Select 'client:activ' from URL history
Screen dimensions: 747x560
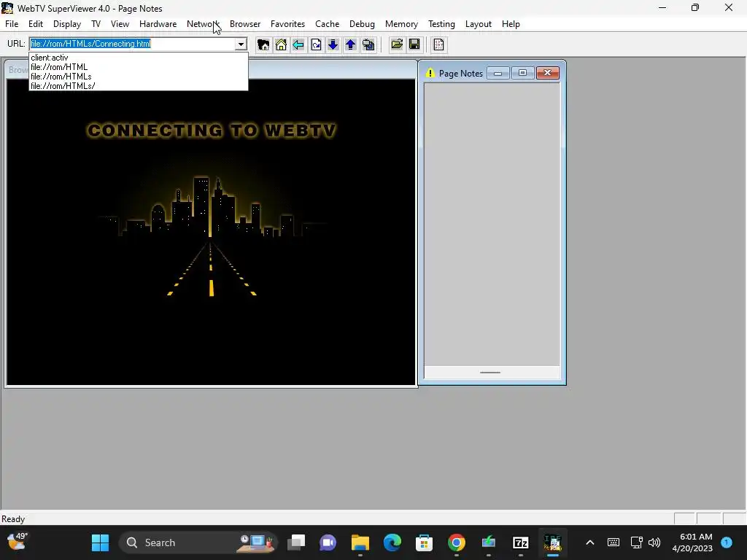coord(138,58)
